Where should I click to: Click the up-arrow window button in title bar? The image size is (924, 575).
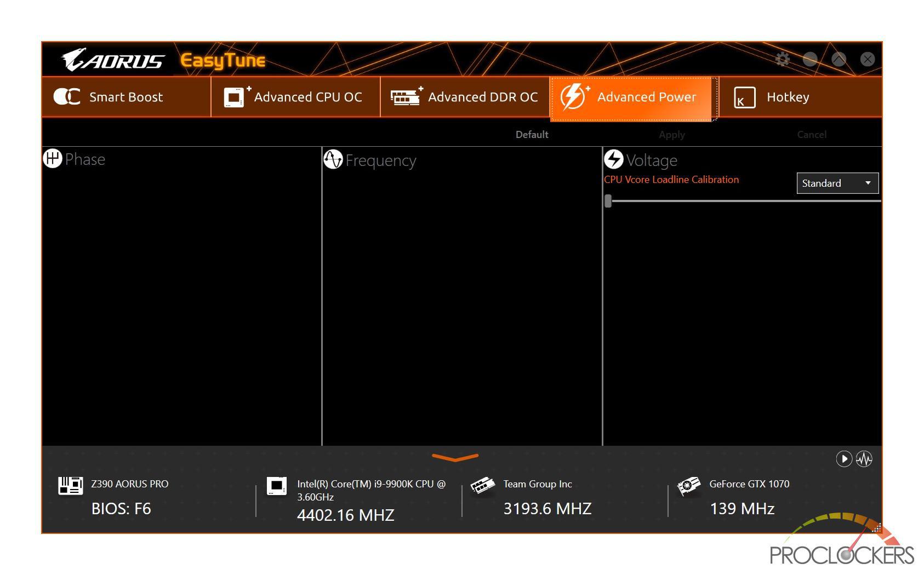pos(839,59)
